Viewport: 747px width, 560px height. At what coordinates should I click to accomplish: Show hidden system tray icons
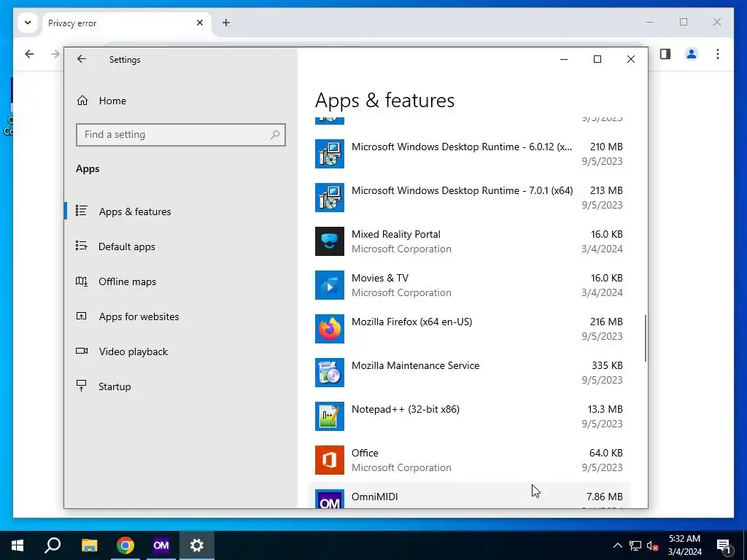[x=617, y=545]
